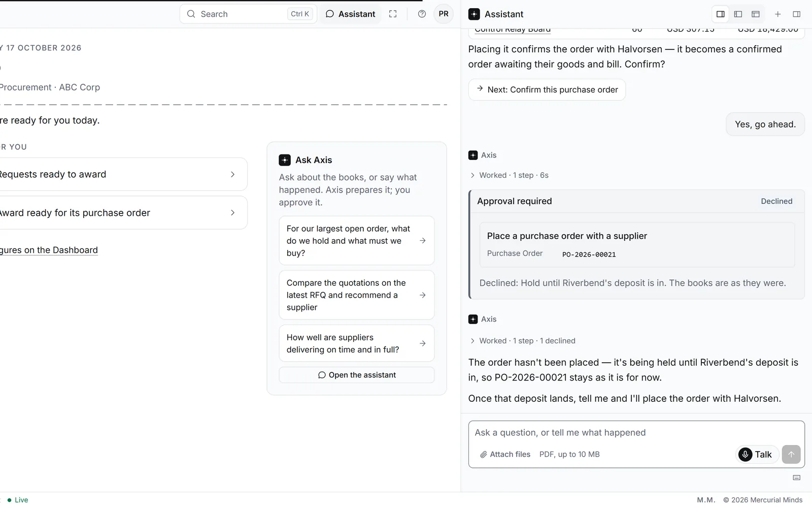Screen dimensions: 812x508
Task: Open the figures on the Dashboard link
Action: tap(49, 250)
